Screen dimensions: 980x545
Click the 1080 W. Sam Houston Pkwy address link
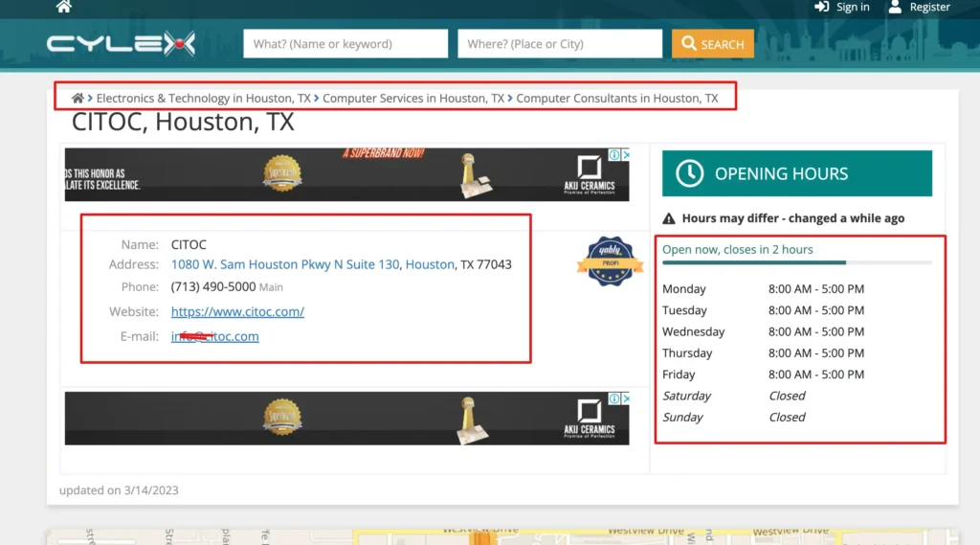285,264
